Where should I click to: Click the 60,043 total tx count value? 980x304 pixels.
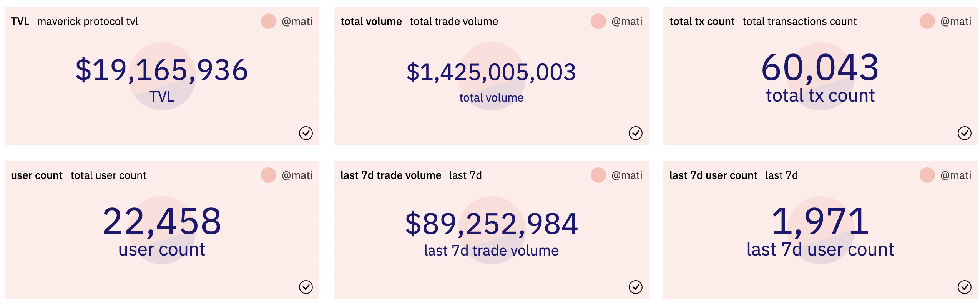click(x=820, y=68)
